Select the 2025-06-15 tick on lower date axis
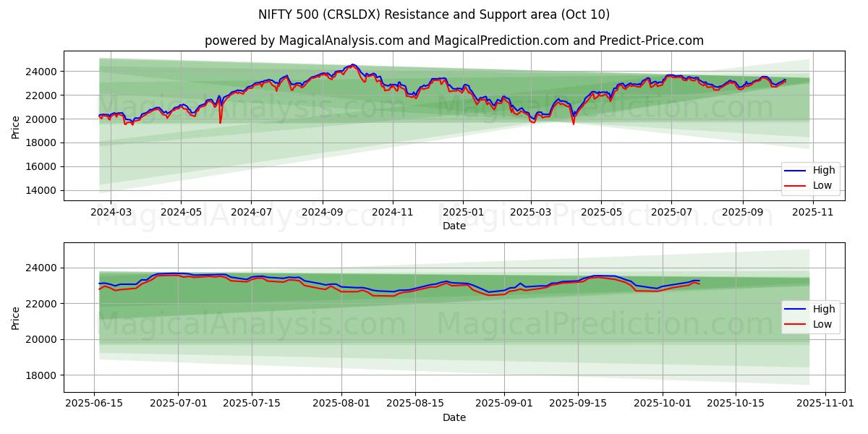Image resolution: width=868 pixels, height=434 pixels. click(95, 404)
